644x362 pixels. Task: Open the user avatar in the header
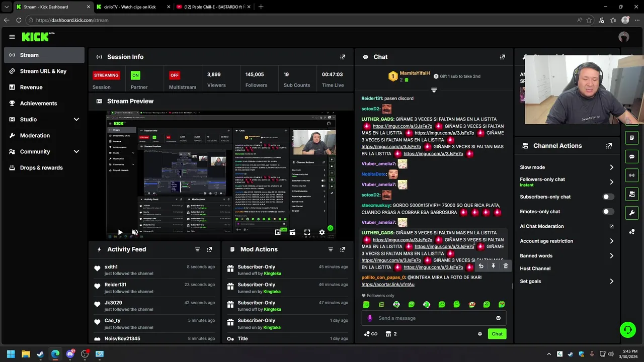pyautogui.click(x=624, y=37)
